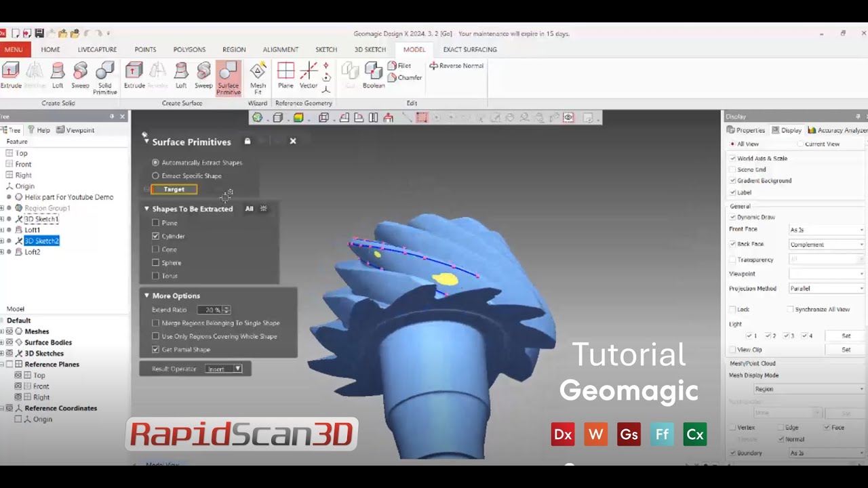
Task: Create a reference Vector
Action: tap(309, 75)
